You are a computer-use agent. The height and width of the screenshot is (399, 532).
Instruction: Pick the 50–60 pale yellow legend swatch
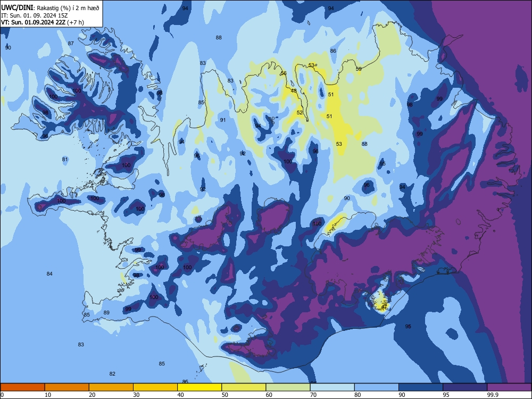(244, 387)
